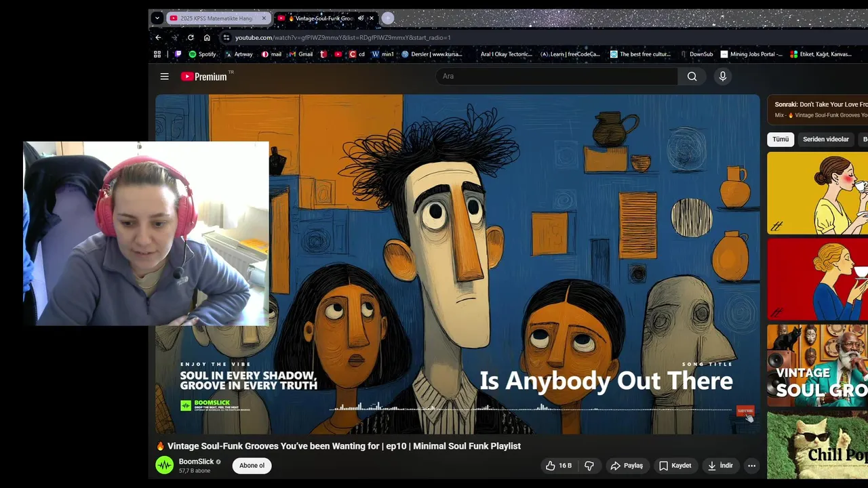Save video with the Kaydet button
This screenshot has height=488, width=868.
(x=675, y=466)
